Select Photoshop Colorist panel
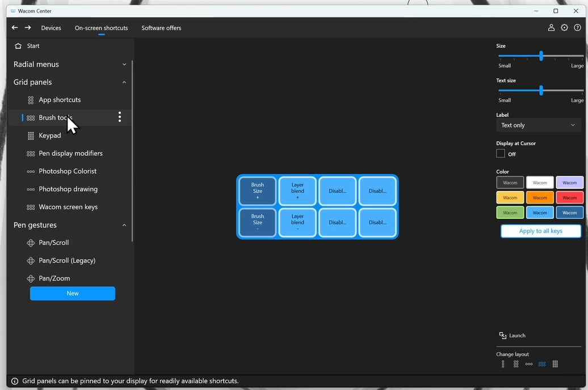Screen dimensions: 588x390 click(x=70, y=171)
